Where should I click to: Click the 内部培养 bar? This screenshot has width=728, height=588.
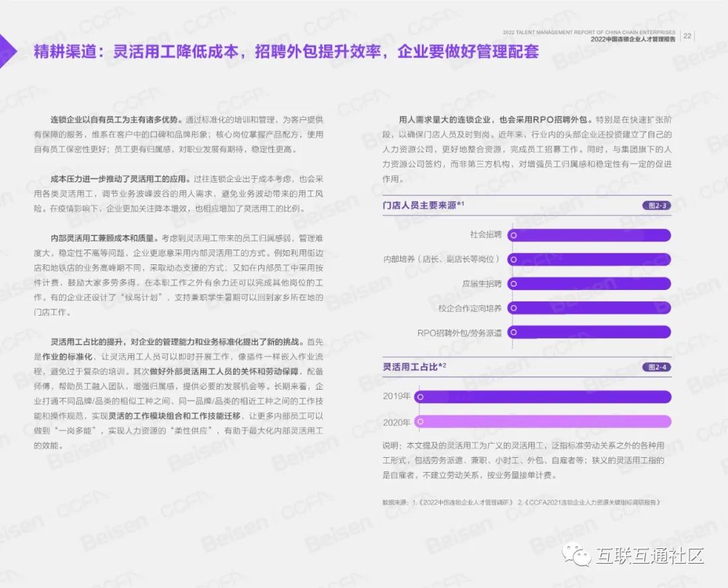coord(589,259)
